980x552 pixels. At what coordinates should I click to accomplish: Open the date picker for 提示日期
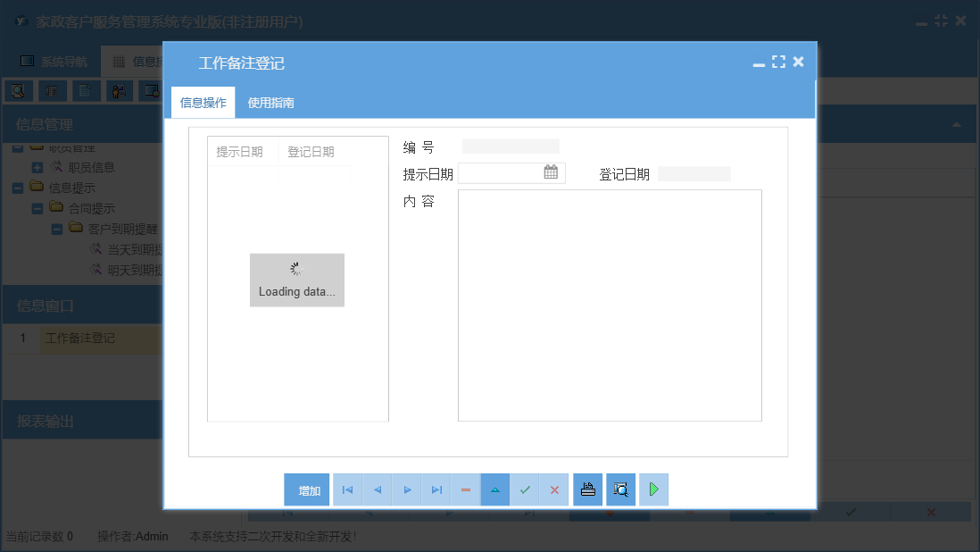pos(552,172)
